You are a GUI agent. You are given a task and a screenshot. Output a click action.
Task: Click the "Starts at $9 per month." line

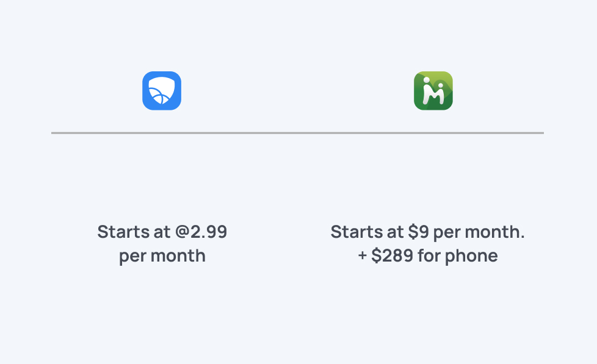pyautogui.click(x=427, y=232)
